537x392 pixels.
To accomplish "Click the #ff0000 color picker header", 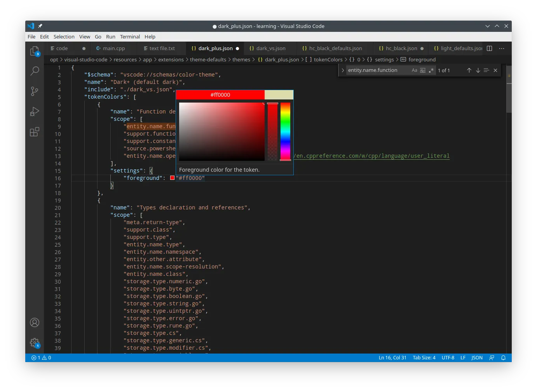I will pyautogui.click(x=220, y=95).
